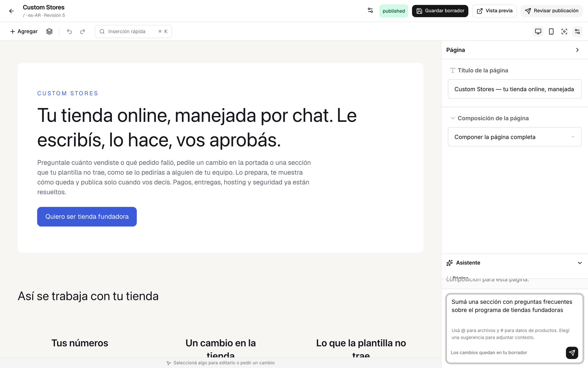Screen dimensions: 588x368
Task: Expand the Página panel chevron
Action: pos(577,50)
